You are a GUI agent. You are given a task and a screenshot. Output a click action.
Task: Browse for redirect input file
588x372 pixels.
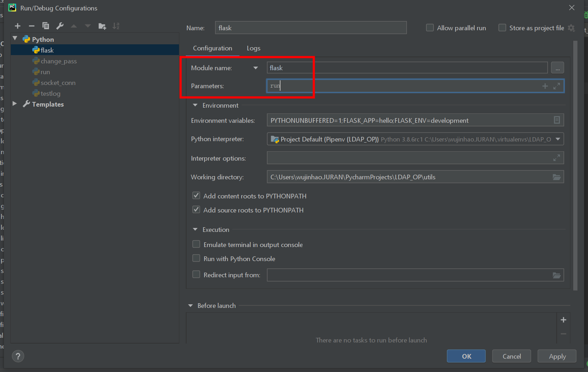click(x=557, y=275)
